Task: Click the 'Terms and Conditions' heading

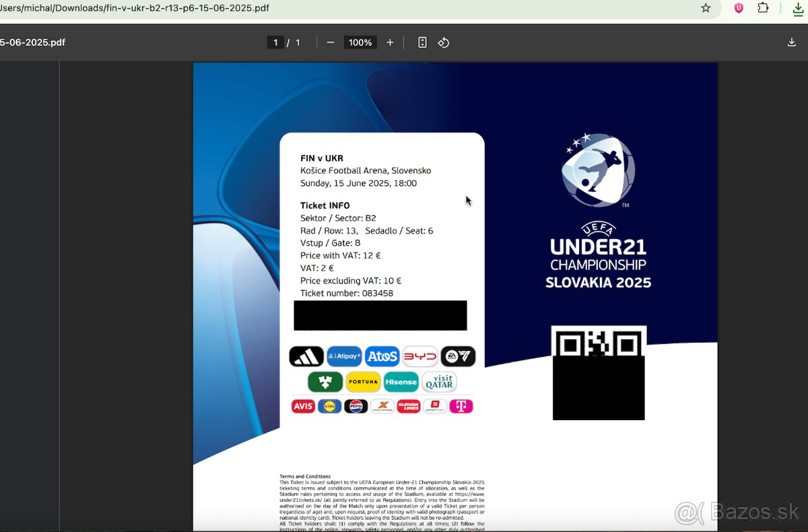Action: pyautogui.click(x=305, y=476)
